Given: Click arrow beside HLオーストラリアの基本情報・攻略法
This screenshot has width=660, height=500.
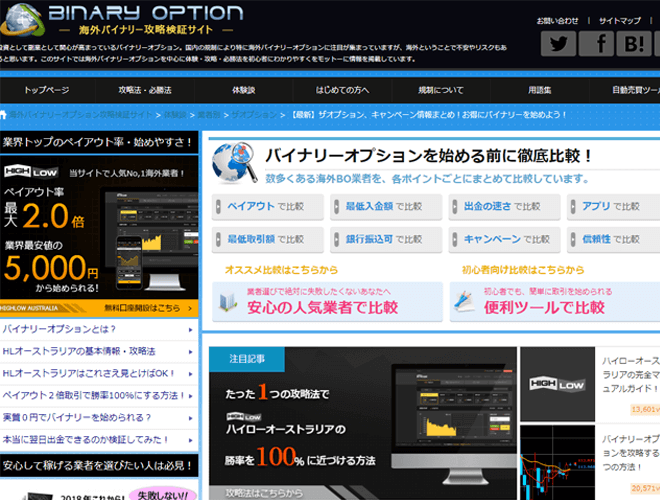Looking at the screenshot, I should [191, 352].
